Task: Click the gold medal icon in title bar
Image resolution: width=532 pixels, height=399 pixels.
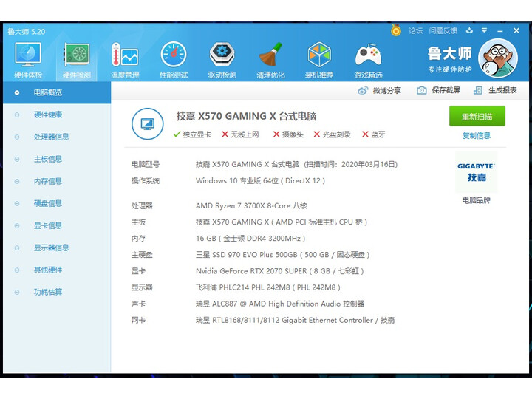Action: 396,31
